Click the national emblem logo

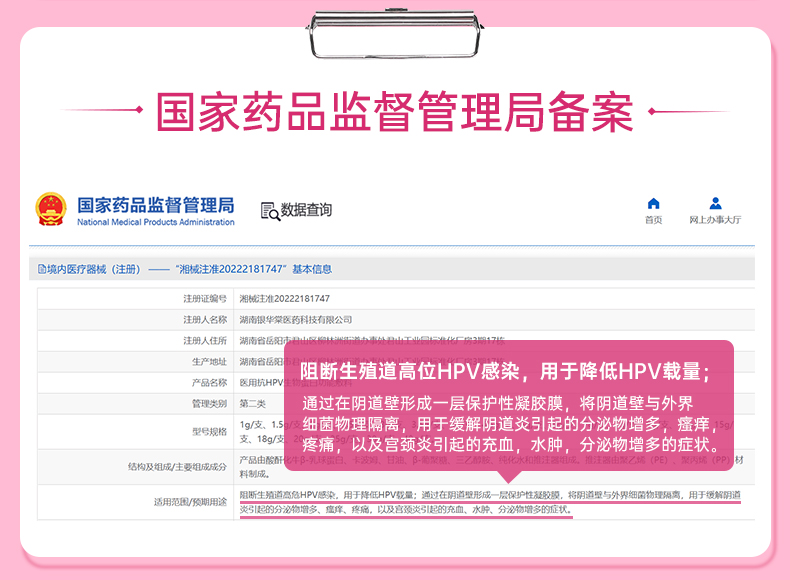coord(51,209)
